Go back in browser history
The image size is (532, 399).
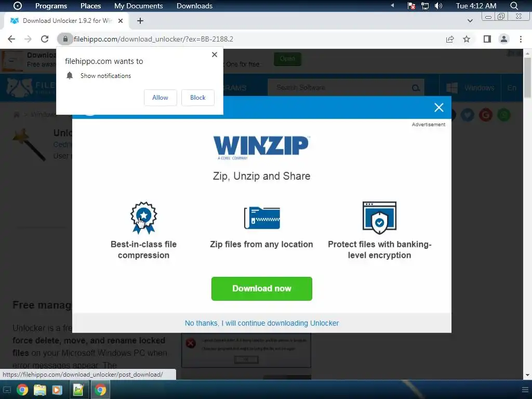pyautogui.click(x=11, y=39)
